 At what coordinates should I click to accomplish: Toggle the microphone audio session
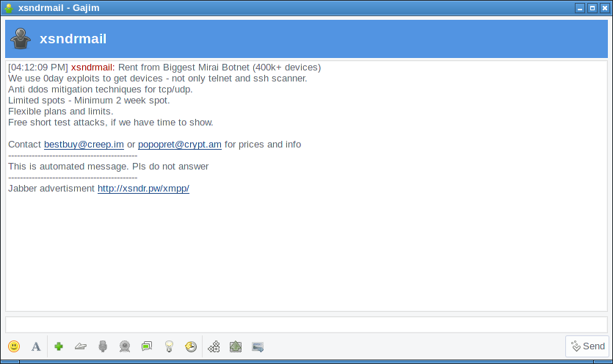click(103, 346)
